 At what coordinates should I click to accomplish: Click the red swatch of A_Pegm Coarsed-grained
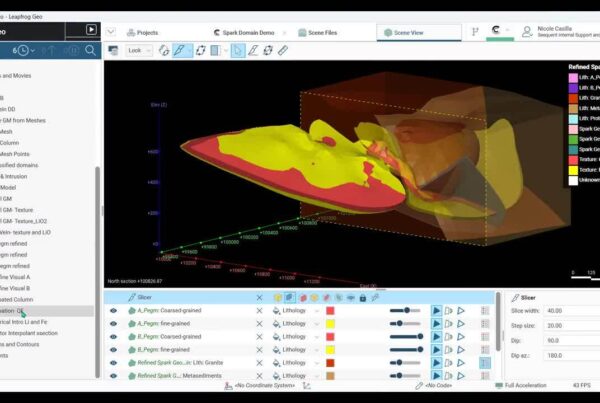(330, 311)
